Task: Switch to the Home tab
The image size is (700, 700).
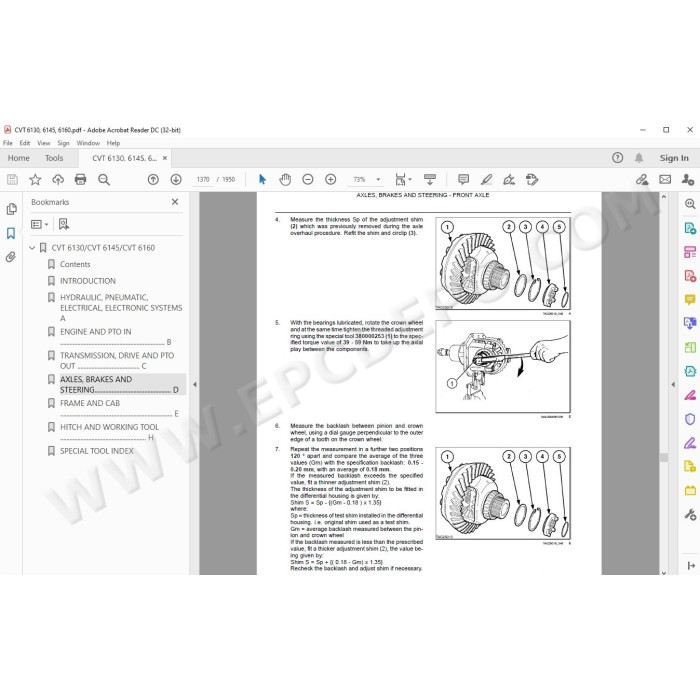Action: 18,158
